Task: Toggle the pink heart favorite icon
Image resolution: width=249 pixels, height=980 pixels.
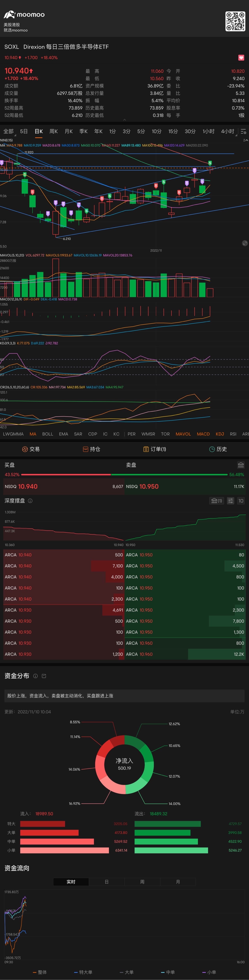Action: pos(241,58)
